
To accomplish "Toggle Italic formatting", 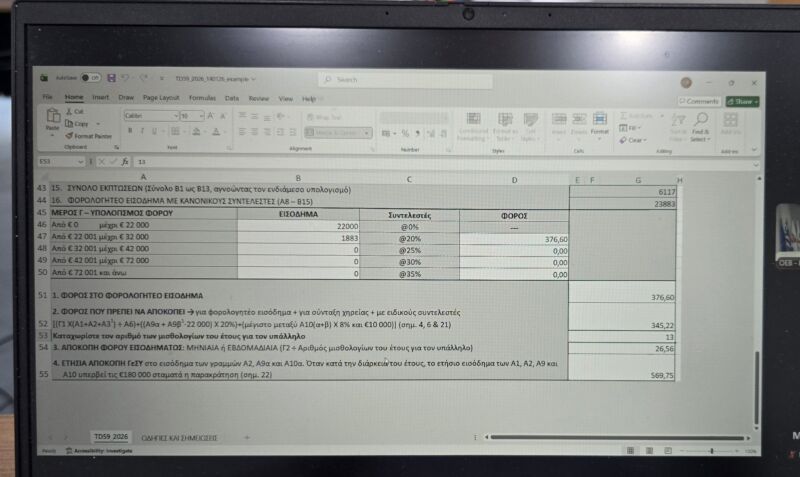I will point(142,131).
